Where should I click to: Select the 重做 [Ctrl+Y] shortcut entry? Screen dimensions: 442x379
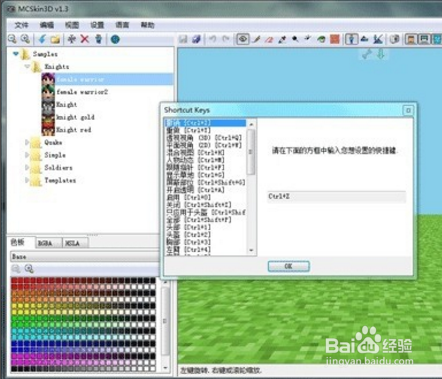[x=189, y=130]
